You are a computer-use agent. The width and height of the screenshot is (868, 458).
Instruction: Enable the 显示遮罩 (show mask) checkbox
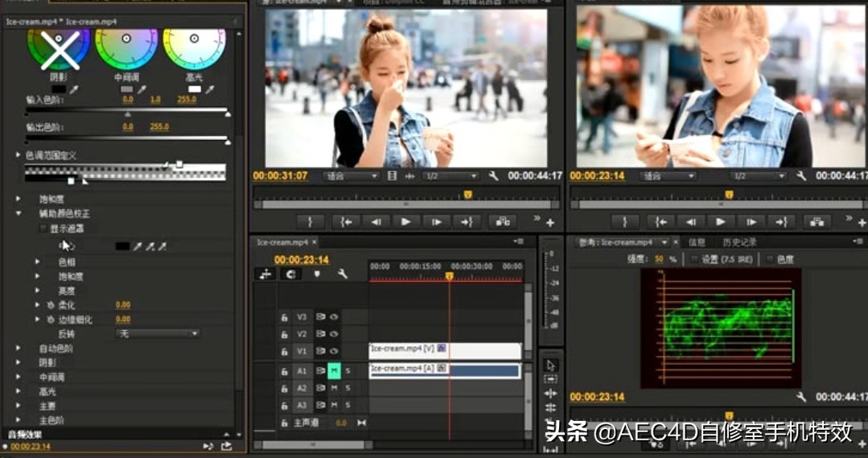coord(43,229)
